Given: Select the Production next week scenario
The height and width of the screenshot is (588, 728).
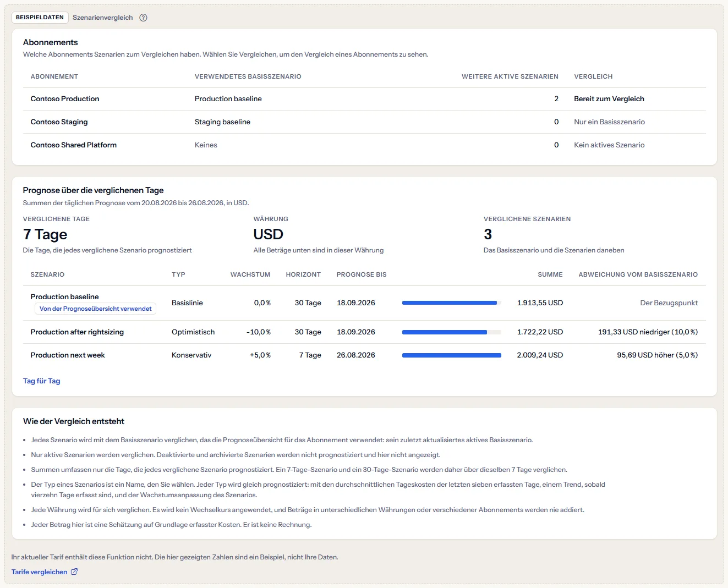Looking at the screenshot, I should click(68, 355).
